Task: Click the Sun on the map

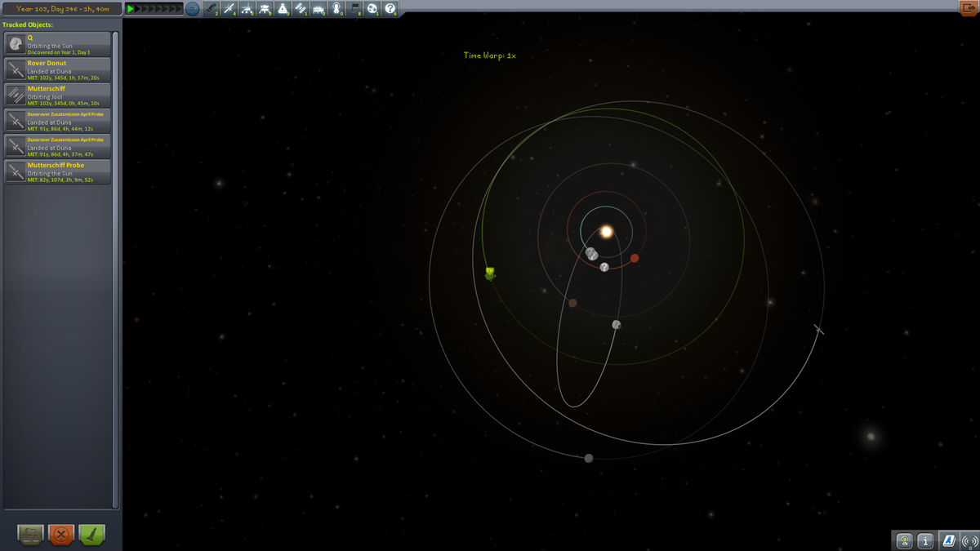Action: click(x=607, y=232)
